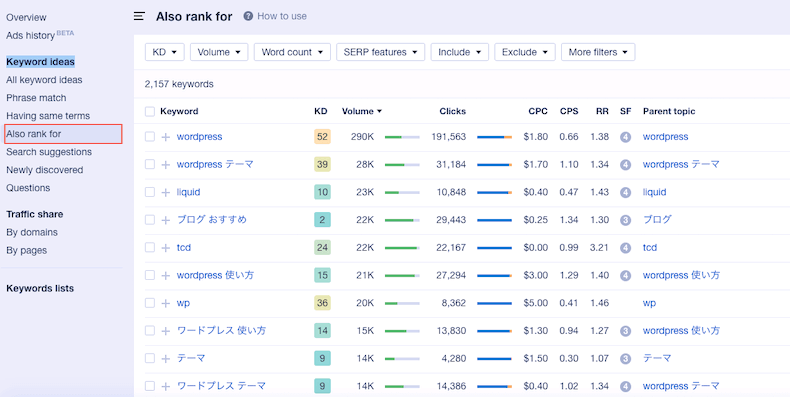Click plus icon for wp keyword
Image resolution: width=790 pixels, height=397 pixels.
click(165, 303)
